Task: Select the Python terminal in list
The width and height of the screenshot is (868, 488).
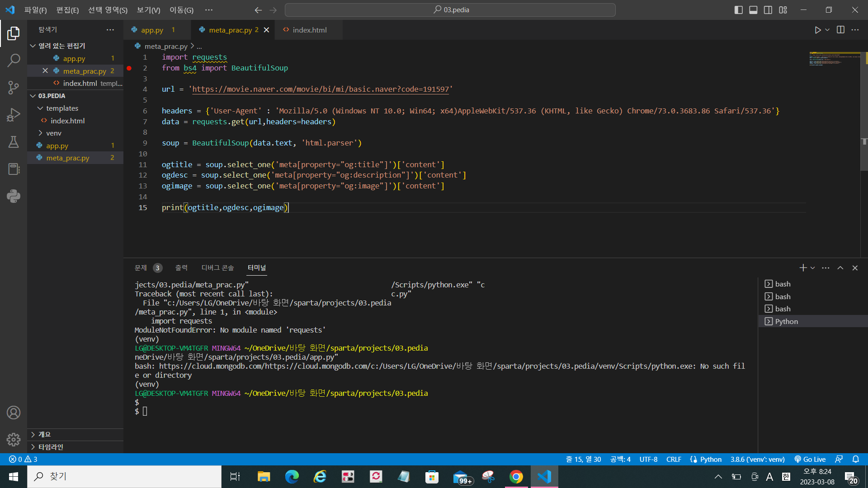Action: point(813,321)
